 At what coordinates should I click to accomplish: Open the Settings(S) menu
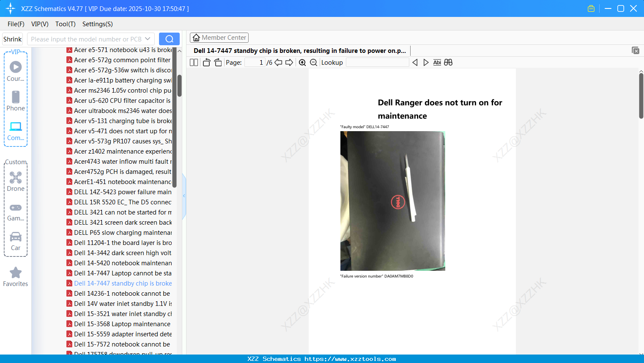click(98, 24)
